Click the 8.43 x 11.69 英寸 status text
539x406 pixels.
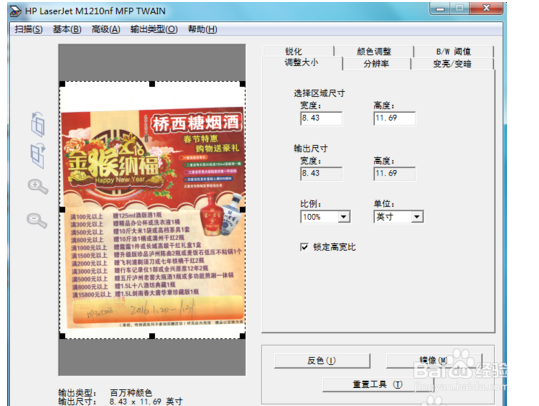[146, 401]
